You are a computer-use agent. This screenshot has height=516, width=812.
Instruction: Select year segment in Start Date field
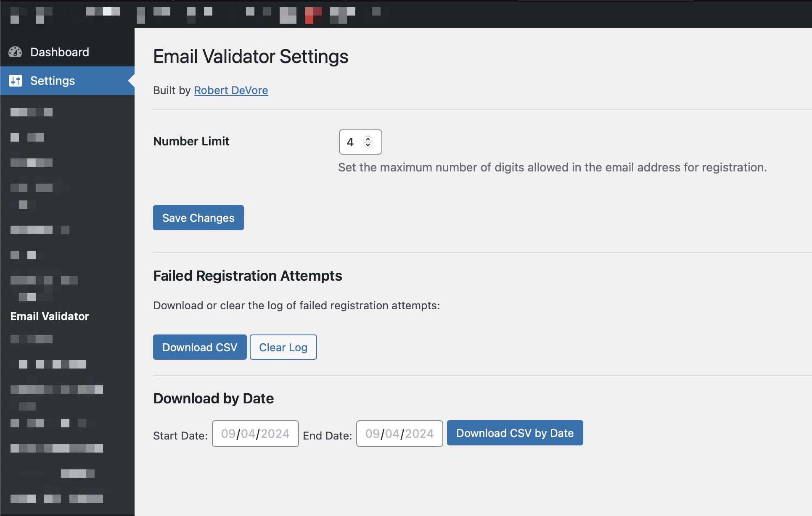pos(275,434)
